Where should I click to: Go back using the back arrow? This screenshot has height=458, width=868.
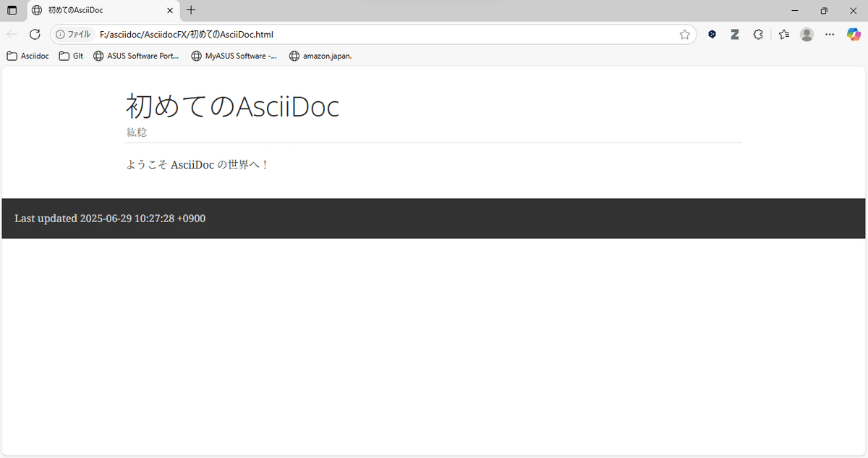click(x=12, y=34)
